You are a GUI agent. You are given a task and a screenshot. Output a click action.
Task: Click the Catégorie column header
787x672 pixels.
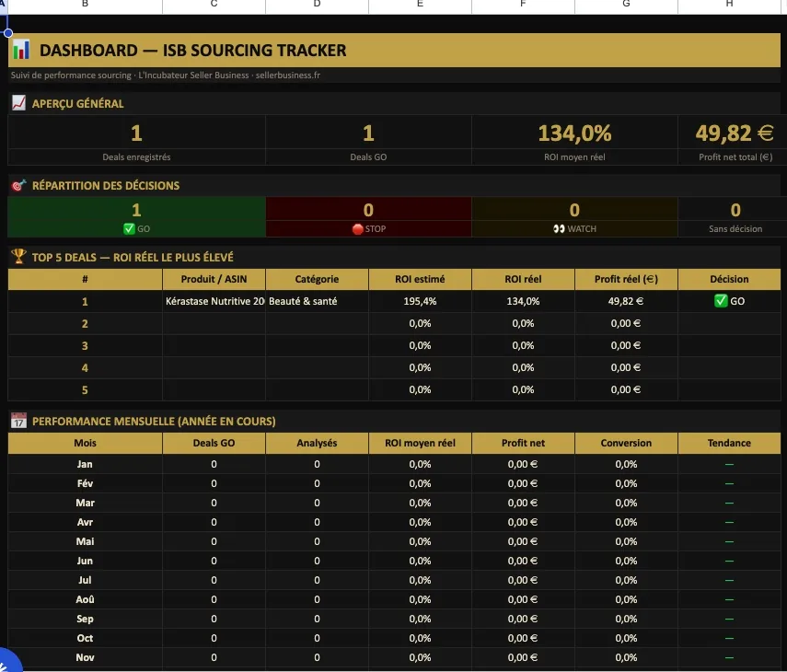[x=317, y=279]
